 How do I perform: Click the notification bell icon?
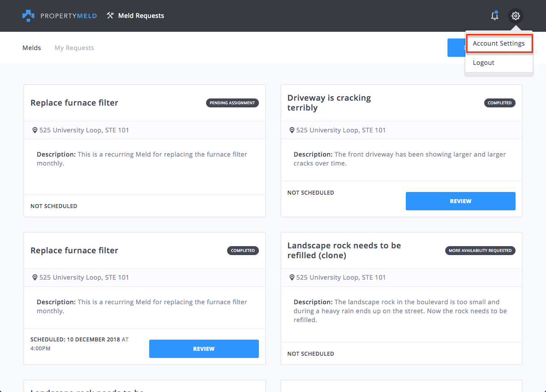click(494, 16)
